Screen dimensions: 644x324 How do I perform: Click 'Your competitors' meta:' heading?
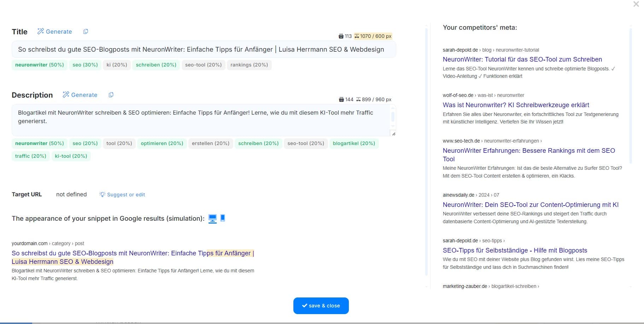[480, 28]
